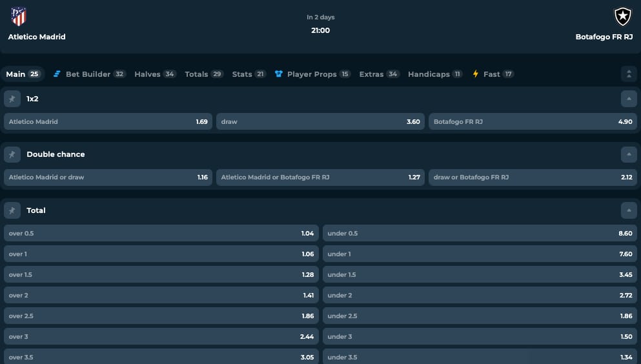Click the Atletico Madrid club crest
The height and width of the screenshot is (364, 641).
click(x=18, y=16)
